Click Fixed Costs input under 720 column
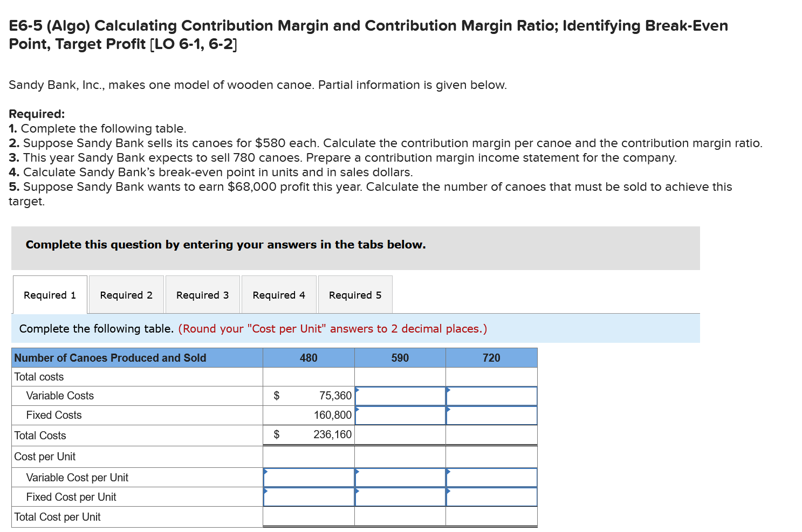The height and width of the screenshot is (532, 802). pyautogui.click(x=491, y=415)
